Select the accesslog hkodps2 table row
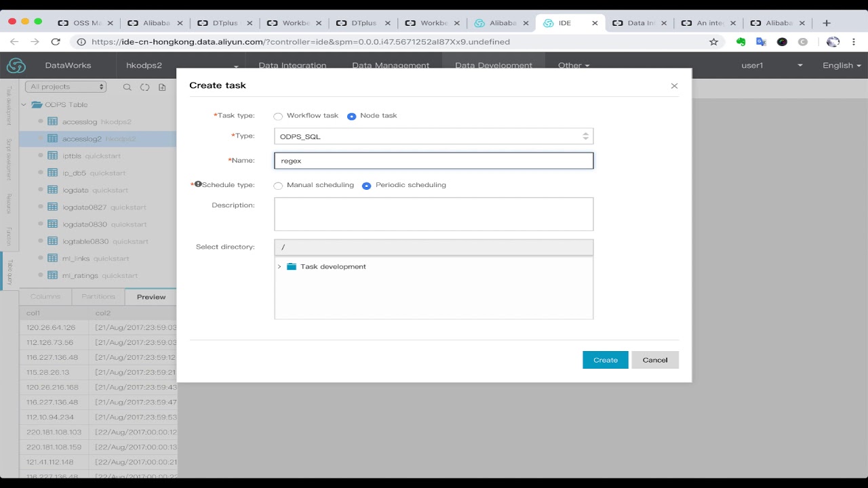This screenshot has width=868, height=488. point(98,122)
